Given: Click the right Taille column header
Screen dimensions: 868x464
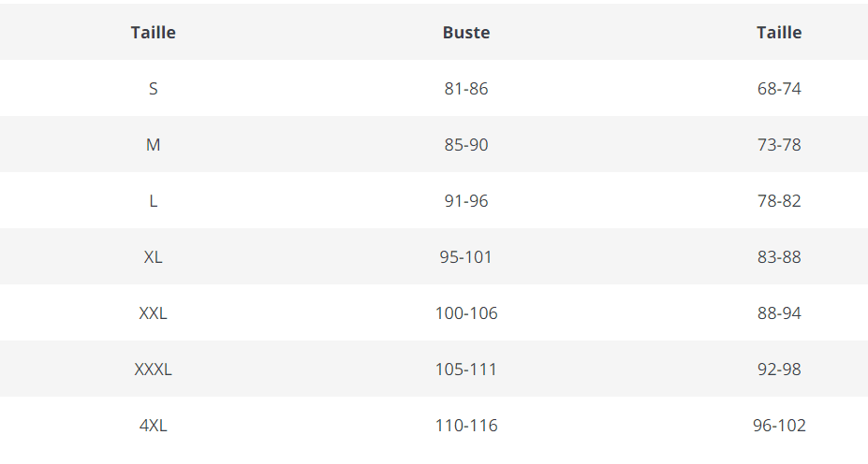Looking at the screenshot, I should coord(779,33).
